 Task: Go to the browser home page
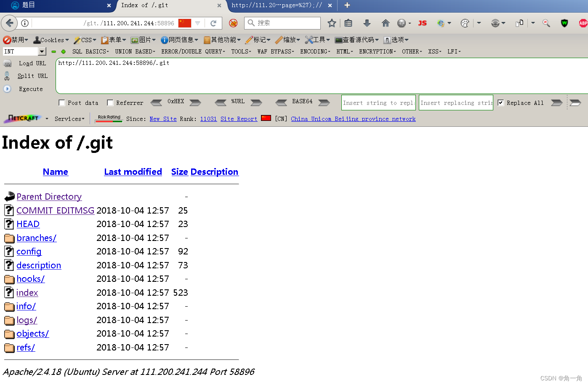pos(386,23)
